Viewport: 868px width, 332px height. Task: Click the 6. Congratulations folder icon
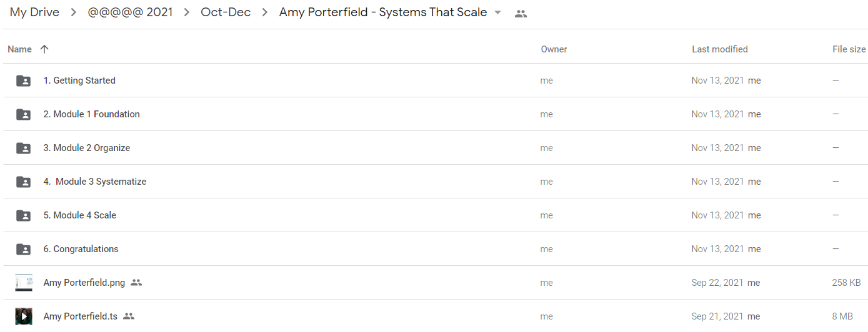(x=23, y=249)
